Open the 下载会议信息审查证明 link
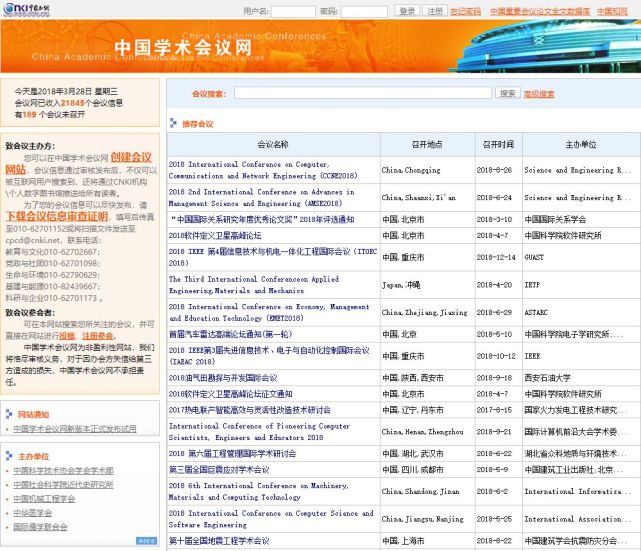The height and width of the screenshot is (551, 641). (x=57, y=216)
